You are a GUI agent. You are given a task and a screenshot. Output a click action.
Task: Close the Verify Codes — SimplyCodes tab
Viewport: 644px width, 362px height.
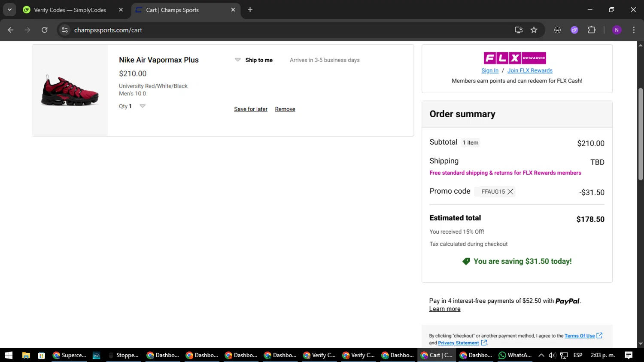click(x=121, y=10)
